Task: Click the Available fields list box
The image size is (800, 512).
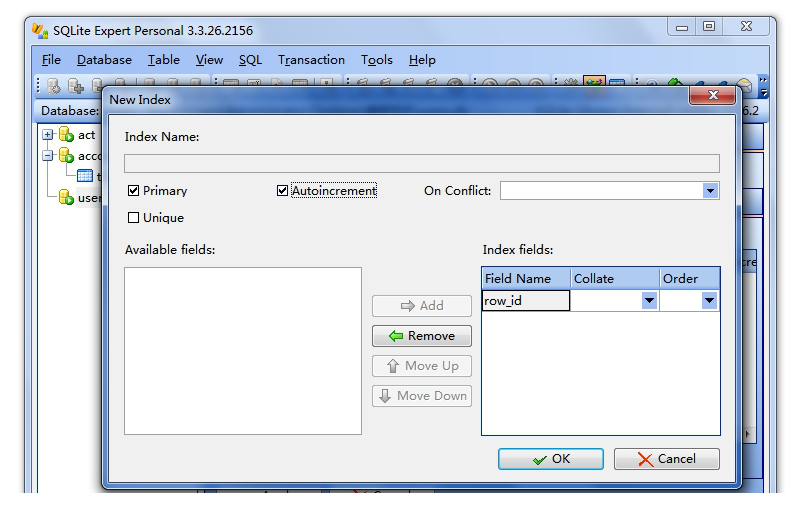Action: (243, 351)
